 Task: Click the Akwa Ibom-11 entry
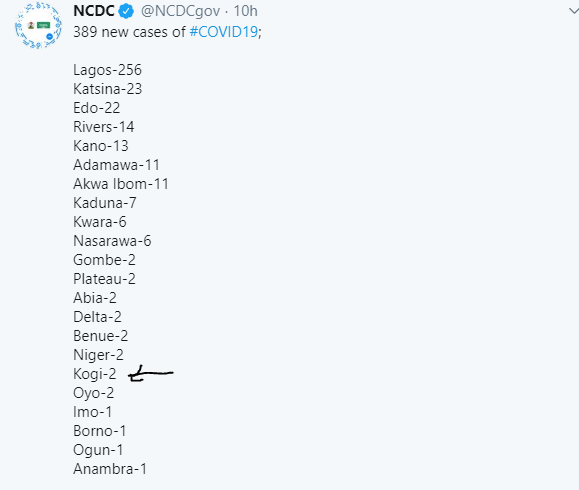click(x=121, y=184)
